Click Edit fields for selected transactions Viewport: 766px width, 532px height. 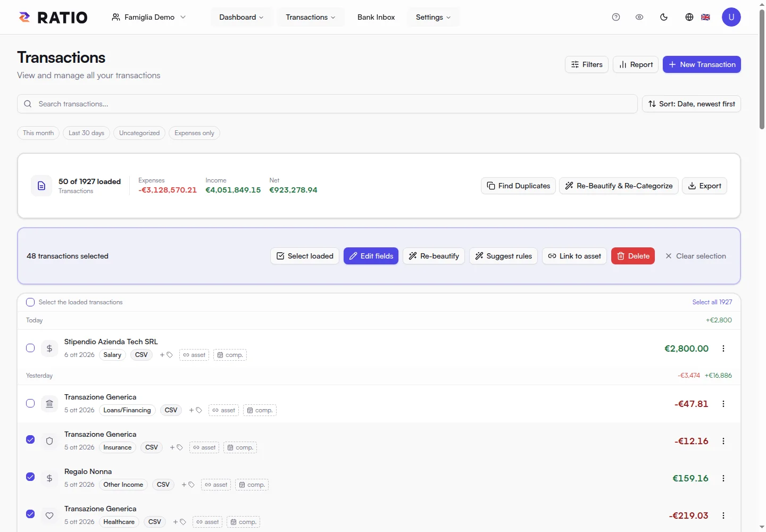[371, 256]
